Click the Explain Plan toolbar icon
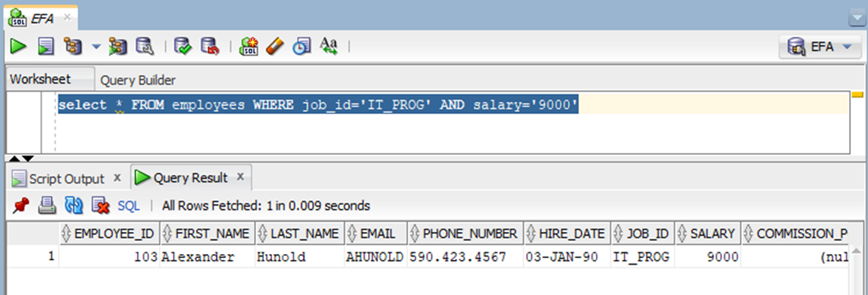This screenshot has height=295, width=868. click(x=72, y=47)
